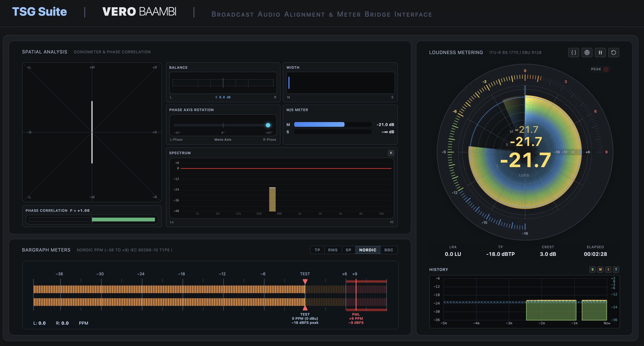This screenshot has width=644, height=346.
Task: Click the ELAPSED 00:02:28 timer
Action: 595,254
